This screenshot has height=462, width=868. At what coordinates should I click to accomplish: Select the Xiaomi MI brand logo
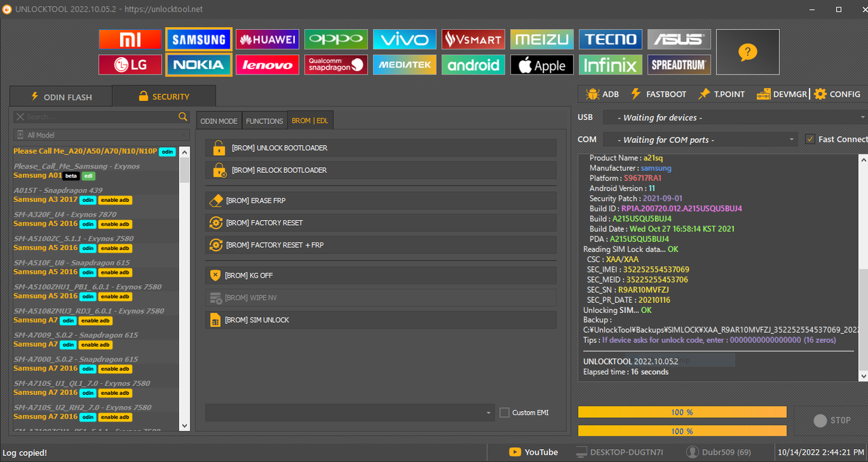tap(130, 39)
